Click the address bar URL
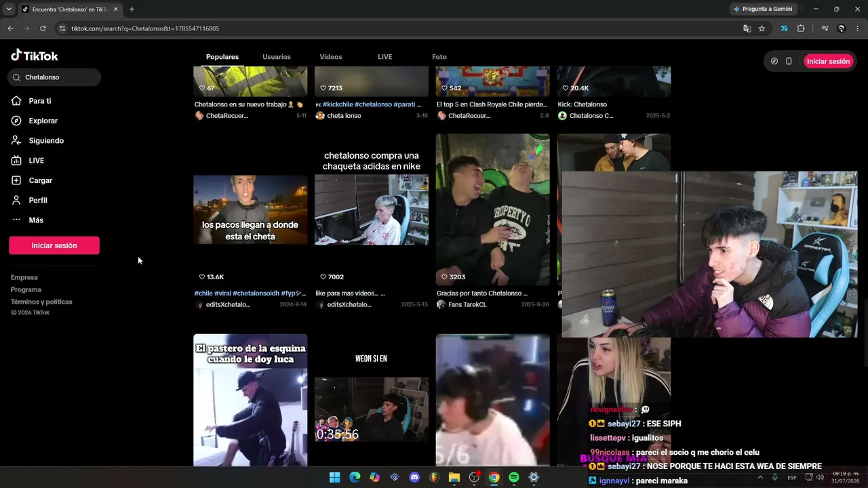Image resolution: width=868 pixels, height=488 pixels. [145, 28]
